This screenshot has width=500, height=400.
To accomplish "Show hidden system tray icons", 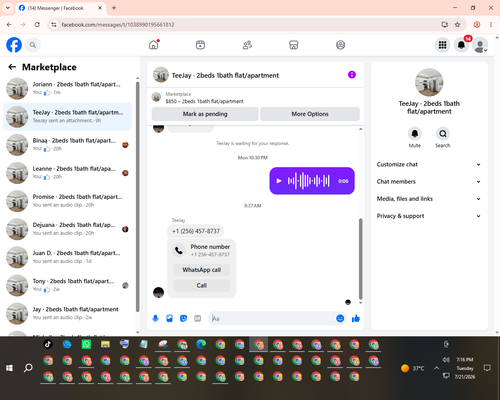I will tap(436, 368).
